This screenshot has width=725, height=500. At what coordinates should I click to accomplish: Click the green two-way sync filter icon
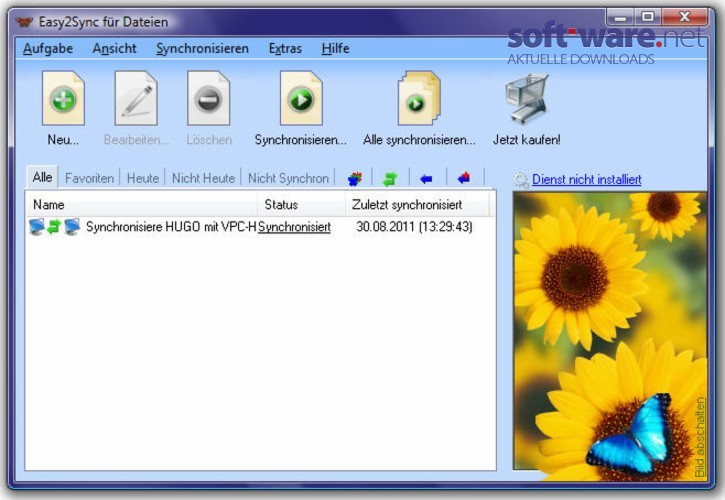pos(390,179)
